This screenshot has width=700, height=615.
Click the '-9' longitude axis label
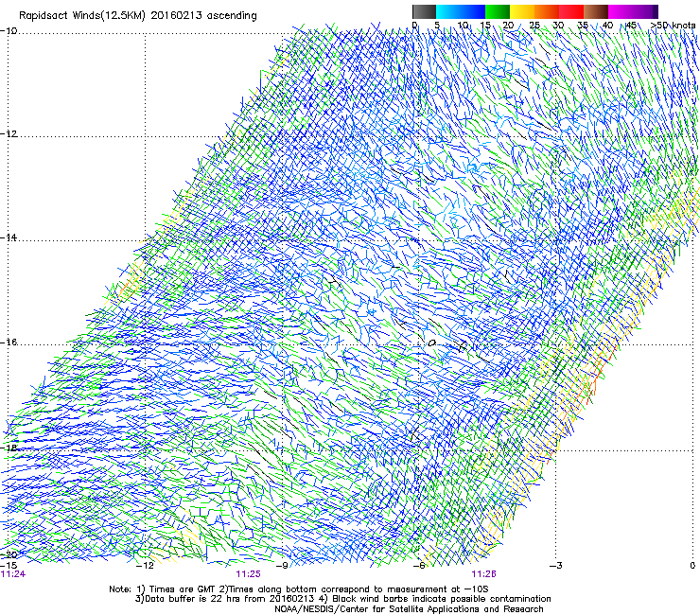[282, 566]
